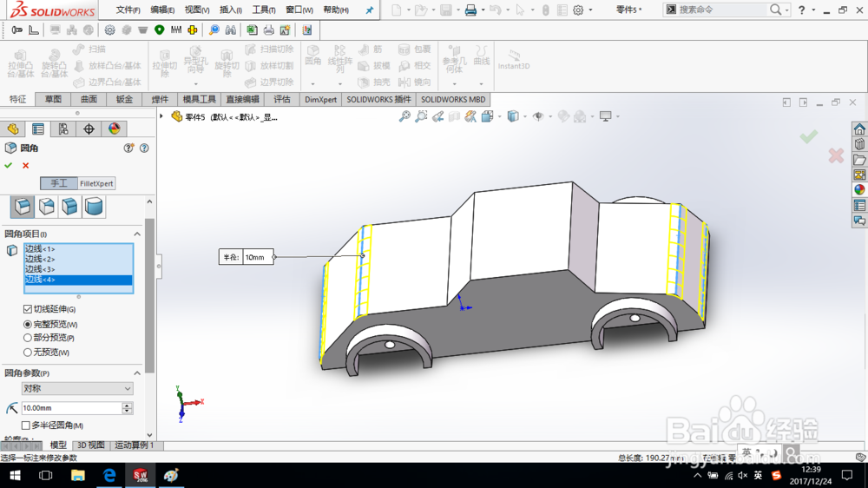The width and height of the screenshot is (868, 488).
Task: Open the 视图 View menu
Action: pos(196,10)
